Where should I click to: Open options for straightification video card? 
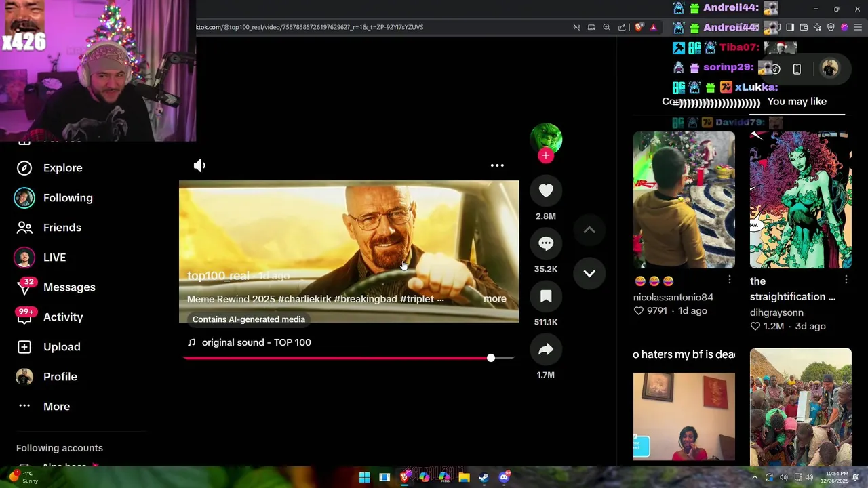(846, 280)
